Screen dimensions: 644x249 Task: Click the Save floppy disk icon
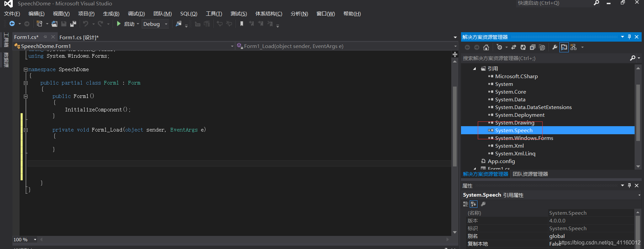click(x=63, y=24)
